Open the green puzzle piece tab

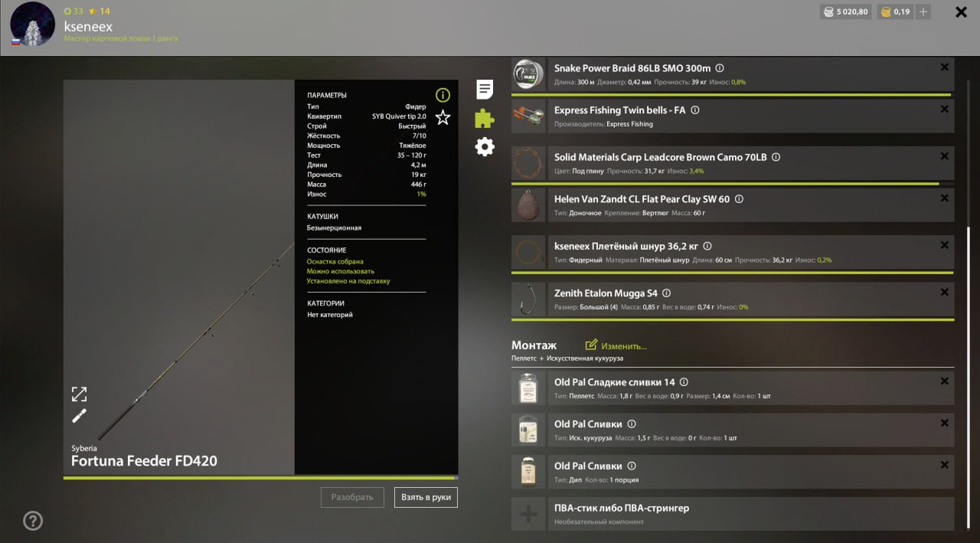(485, 118)
